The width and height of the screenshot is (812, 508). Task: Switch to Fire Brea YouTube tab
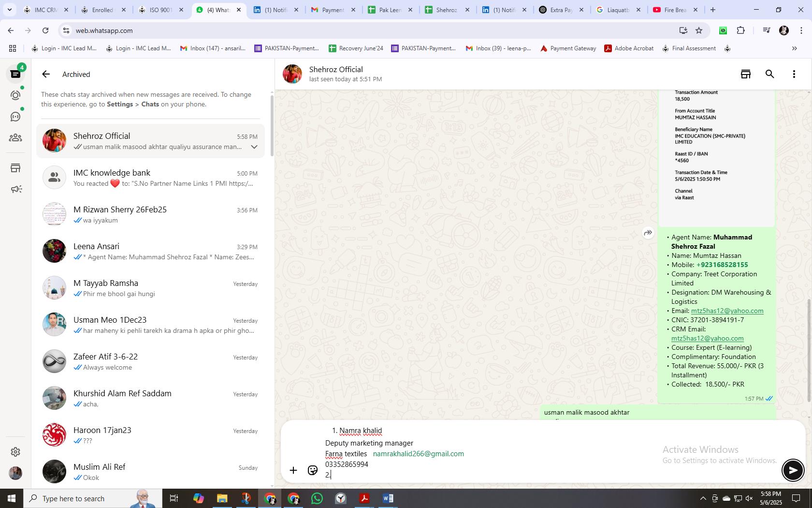[676, 10]
